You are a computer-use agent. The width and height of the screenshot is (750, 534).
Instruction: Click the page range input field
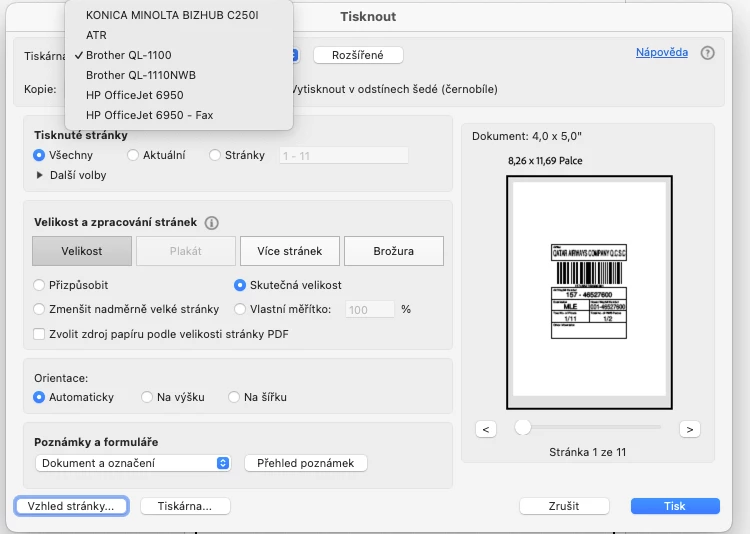[343, 156]
